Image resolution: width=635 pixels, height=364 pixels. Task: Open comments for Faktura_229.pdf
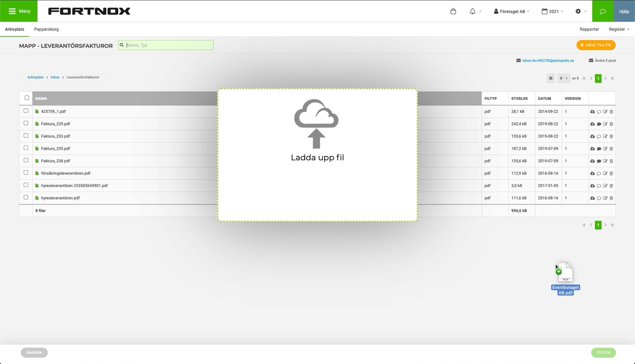tap(599, 124)
